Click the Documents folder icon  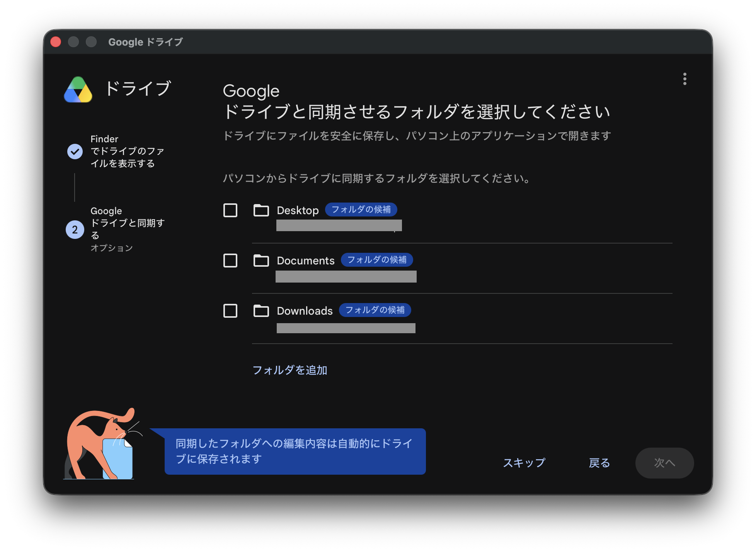tap(261, 261)
